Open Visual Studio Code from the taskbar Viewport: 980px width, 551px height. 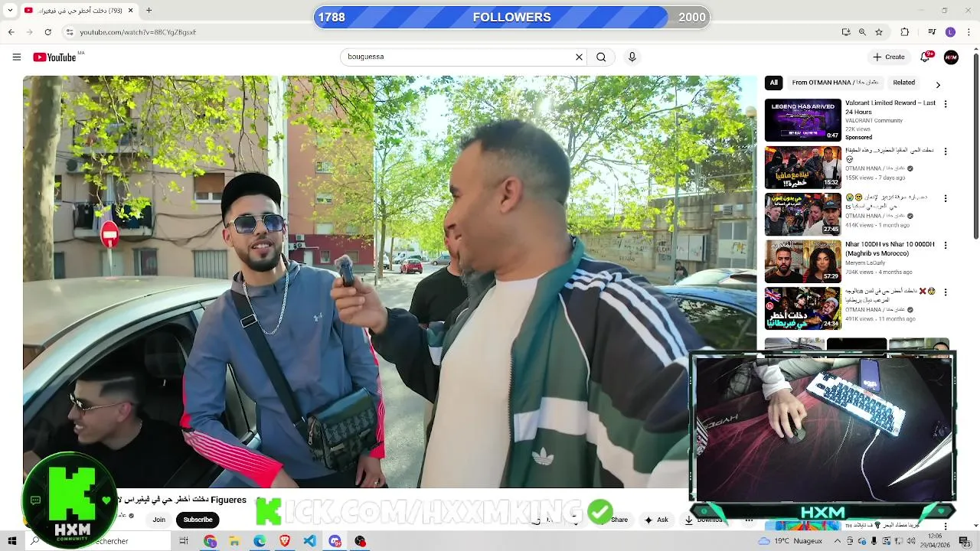309,541
